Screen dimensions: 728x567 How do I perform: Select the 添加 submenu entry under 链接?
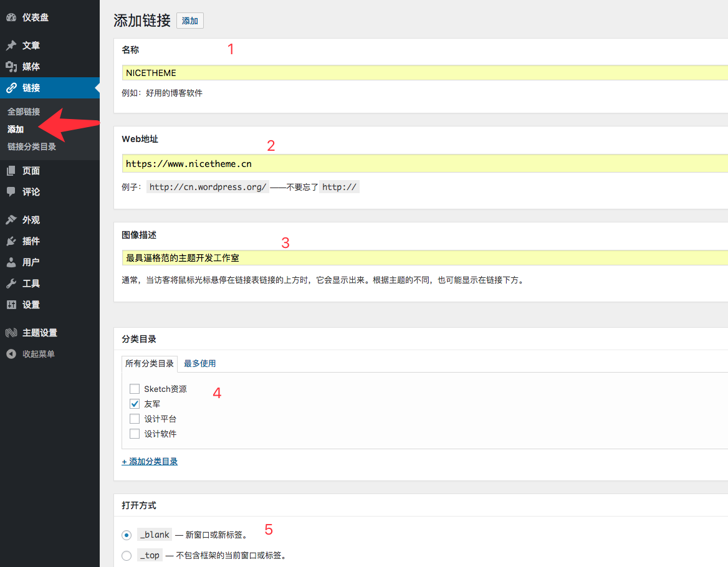tap(16, 130)
